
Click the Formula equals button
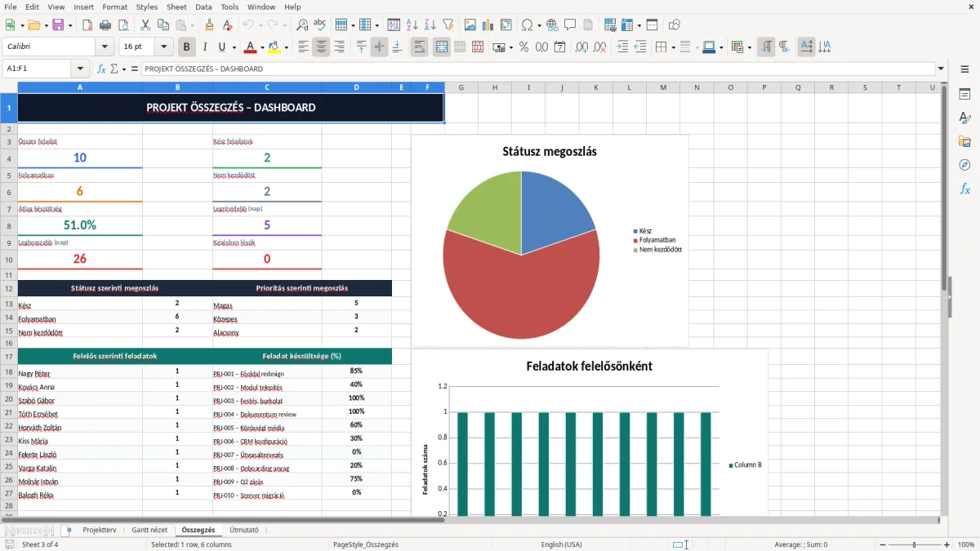point(134,69)
